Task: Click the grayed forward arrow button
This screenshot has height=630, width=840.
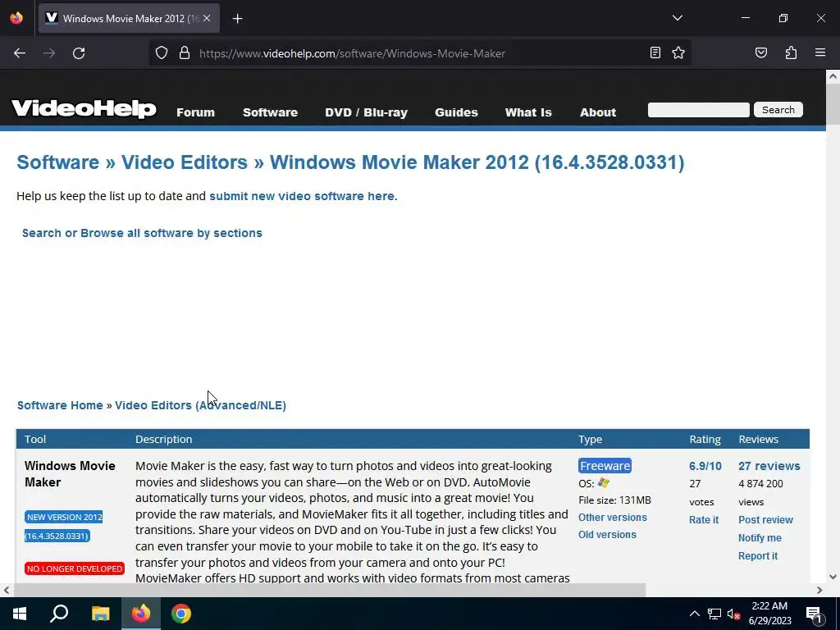Action: click(49, 53)
